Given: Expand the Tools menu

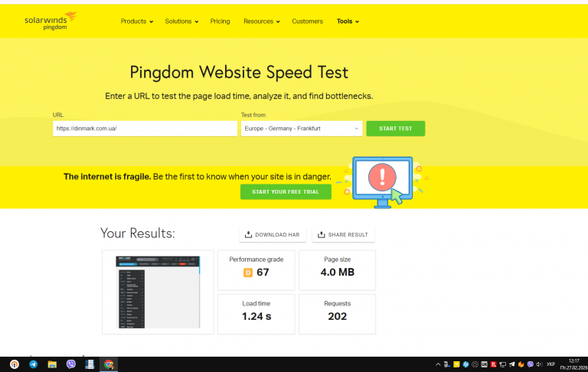Looking at the screenshot, I should point(348,21).
